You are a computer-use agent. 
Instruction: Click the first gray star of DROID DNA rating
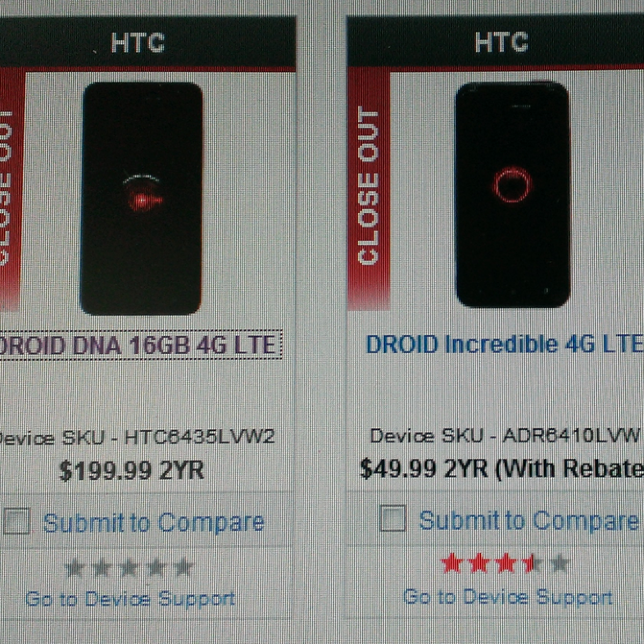coord(75,567)
